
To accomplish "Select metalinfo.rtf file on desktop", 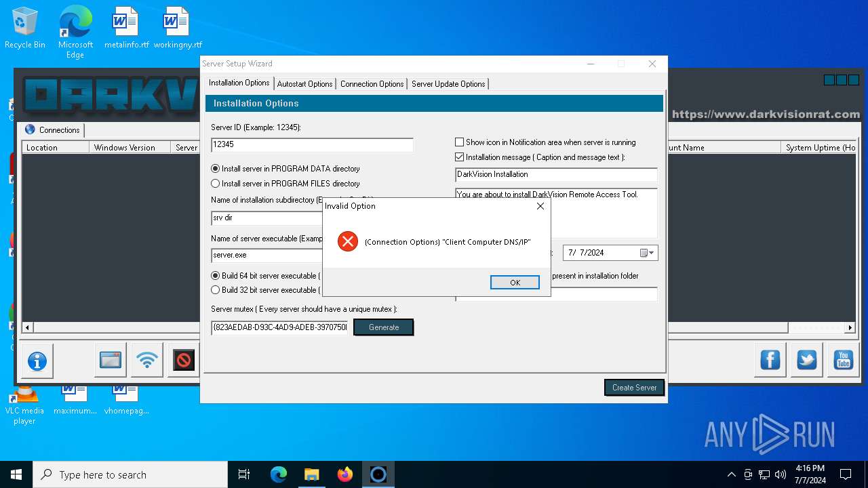I will pyautogui.click(x=126, y=28).
